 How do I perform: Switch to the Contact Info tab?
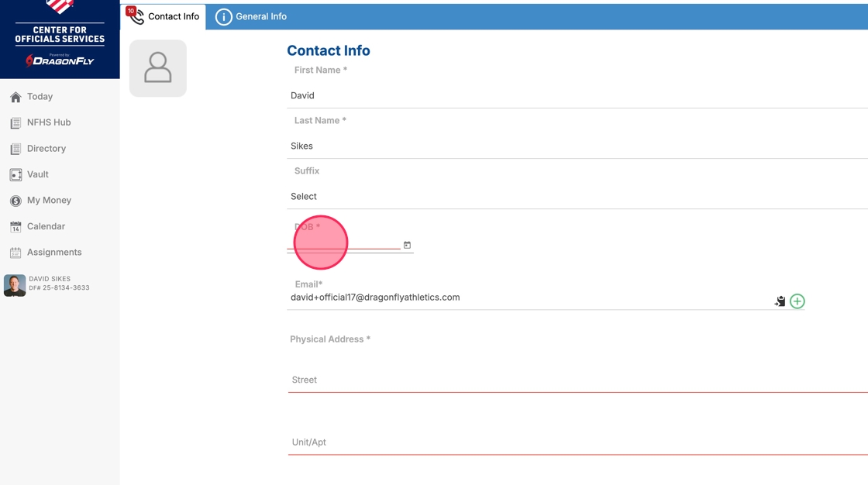point(164,16)
